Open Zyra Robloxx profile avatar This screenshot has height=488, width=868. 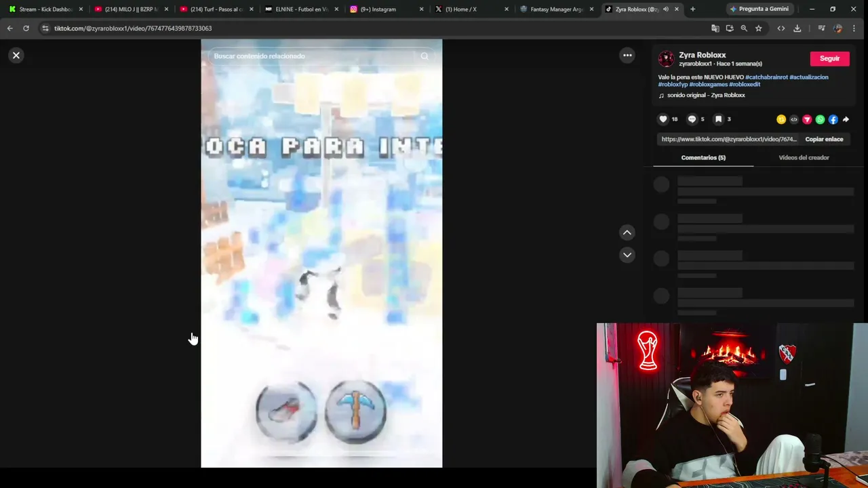(667, 59)
